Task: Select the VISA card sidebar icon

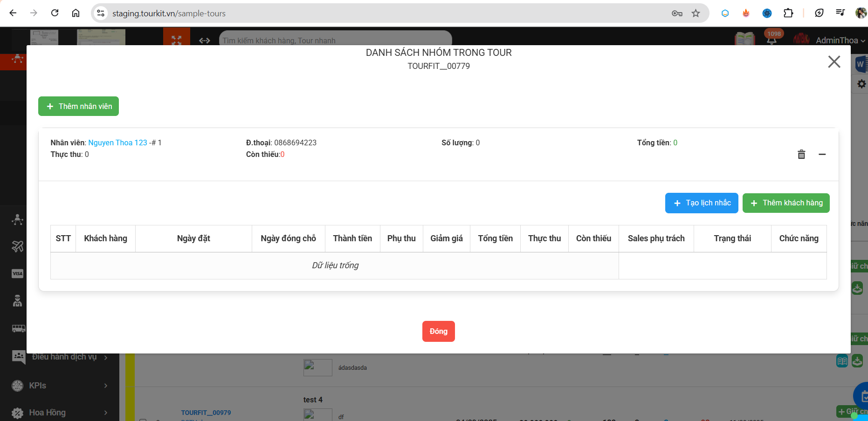Action: point(18,274)
